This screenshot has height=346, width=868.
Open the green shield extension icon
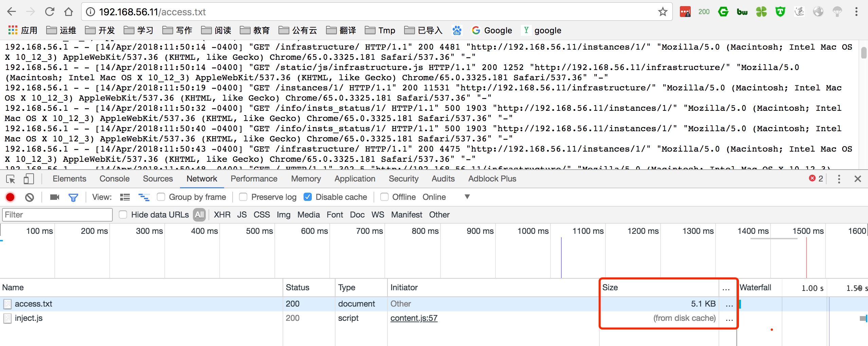(x=780, y=12)
